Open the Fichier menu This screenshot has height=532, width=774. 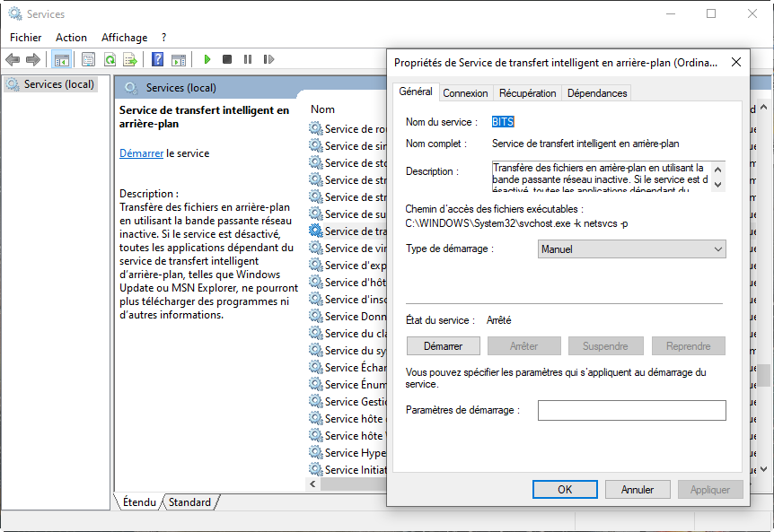(26, 38)
